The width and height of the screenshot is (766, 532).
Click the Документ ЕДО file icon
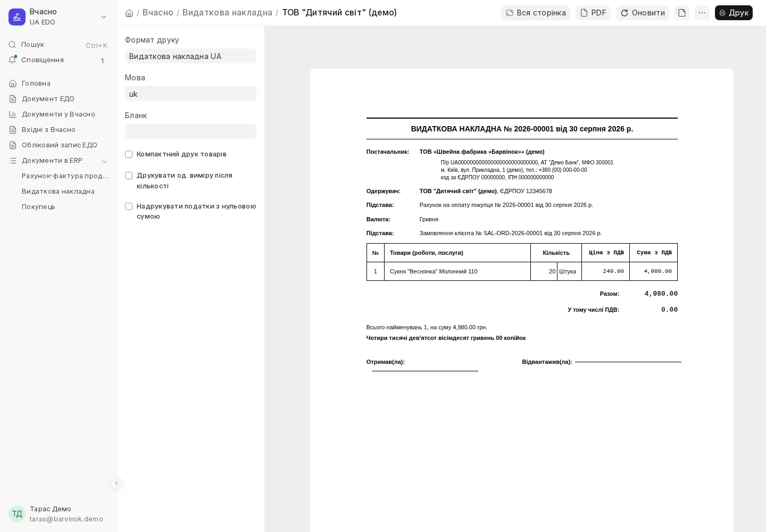pyautogui.click(x=13, y=99)
